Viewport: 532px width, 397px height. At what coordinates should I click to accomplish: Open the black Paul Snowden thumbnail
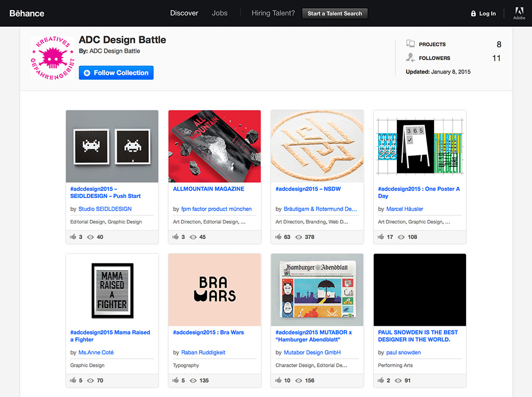coord(420,290)
